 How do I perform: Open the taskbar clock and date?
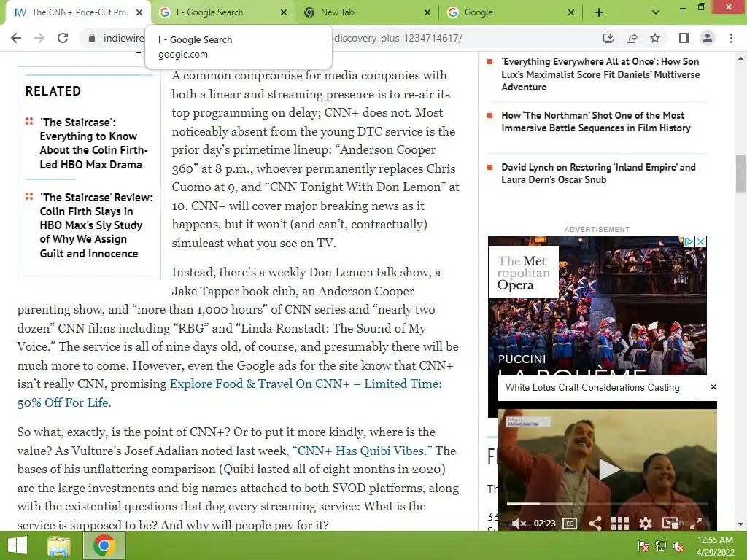coord(715,546)
